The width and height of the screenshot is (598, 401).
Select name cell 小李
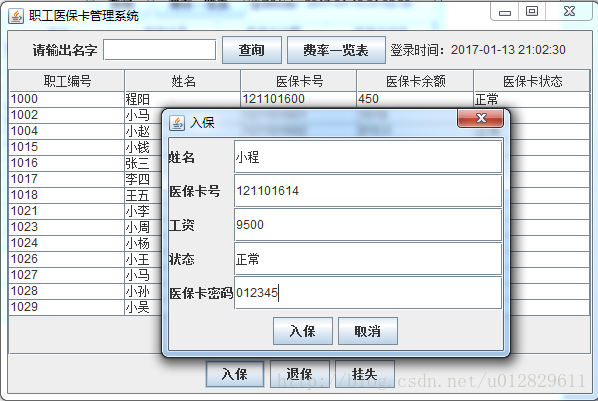point(143,211)
